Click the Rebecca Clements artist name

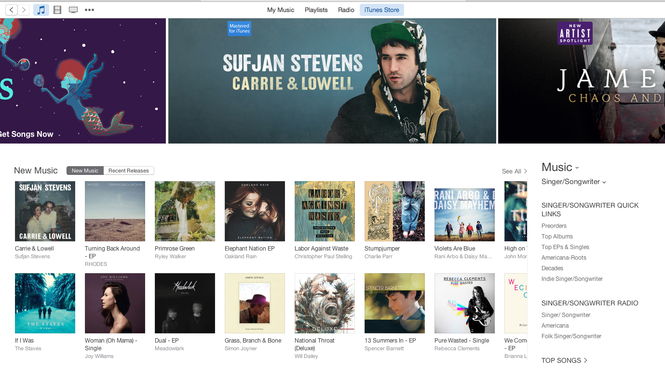tap(457, 348)
